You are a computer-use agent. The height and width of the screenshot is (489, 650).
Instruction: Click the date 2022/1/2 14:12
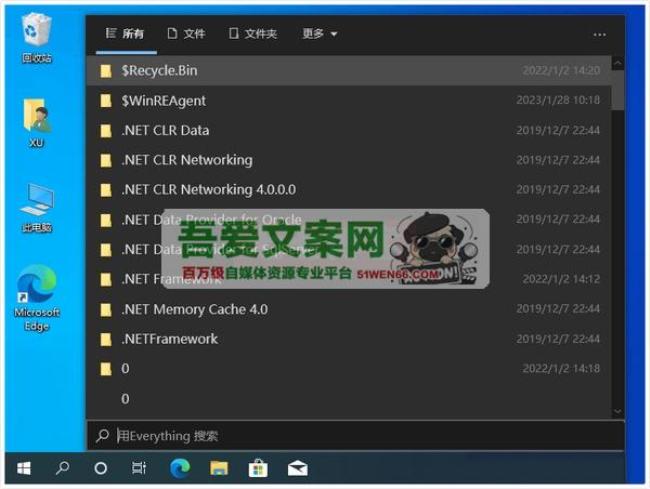click(x=561, y=279)
